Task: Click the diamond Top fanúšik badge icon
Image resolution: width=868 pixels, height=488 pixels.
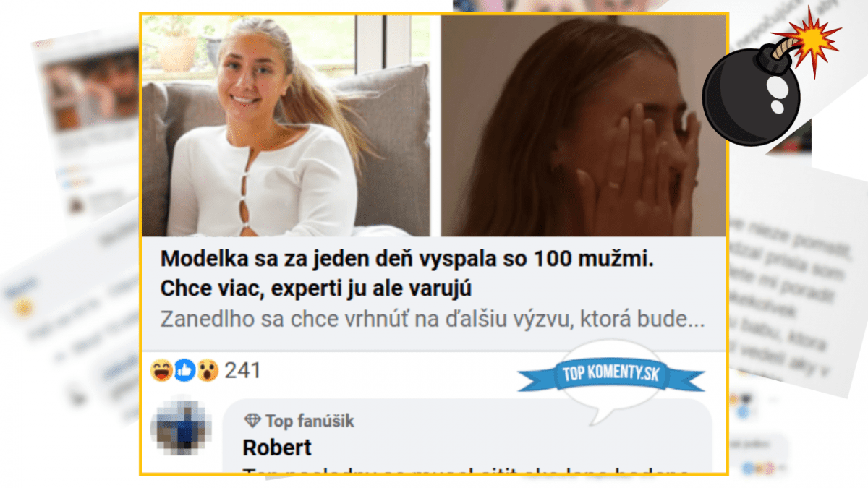Action: (252, 421)
